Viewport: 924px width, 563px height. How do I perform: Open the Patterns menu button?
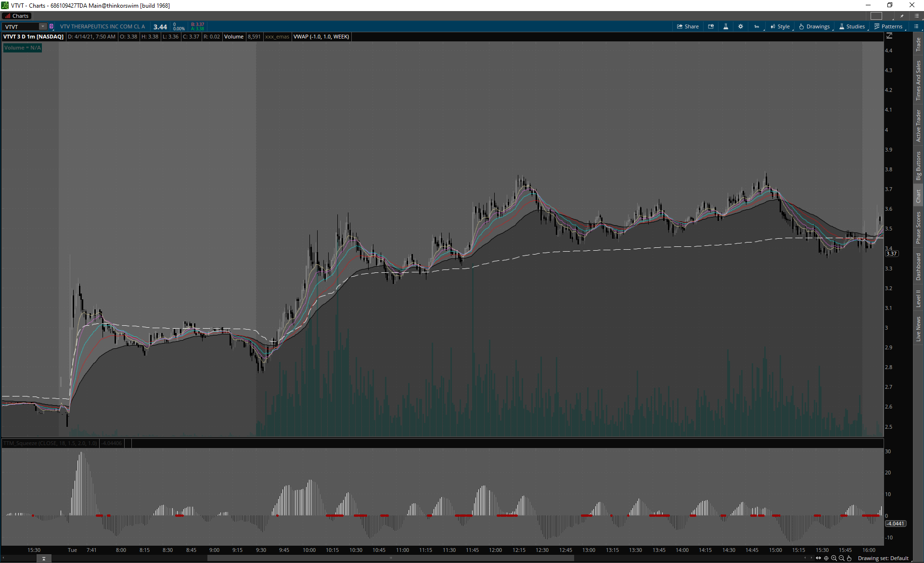pos(888,26)
